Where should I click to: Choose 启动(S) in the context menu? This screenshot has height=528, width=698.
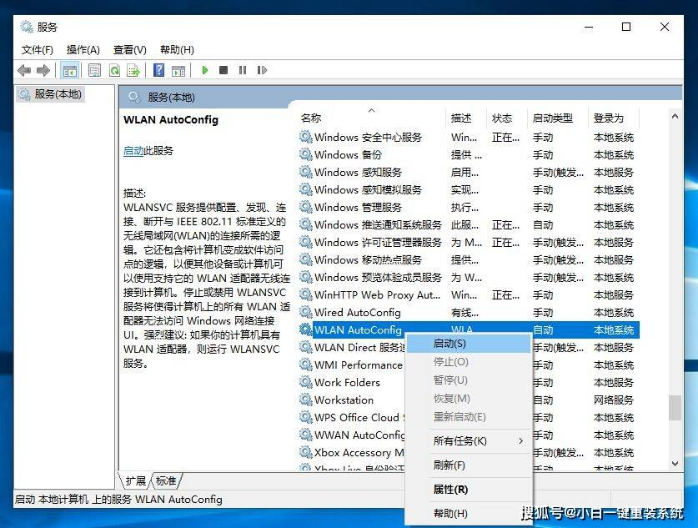469,344
